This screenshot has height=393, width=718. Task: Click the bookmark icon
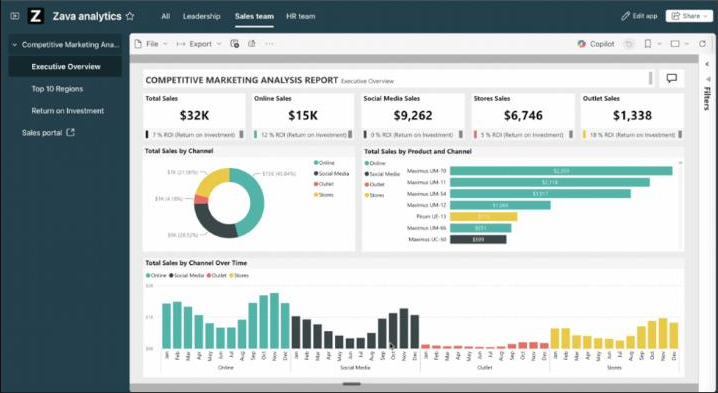click(647, 44)
